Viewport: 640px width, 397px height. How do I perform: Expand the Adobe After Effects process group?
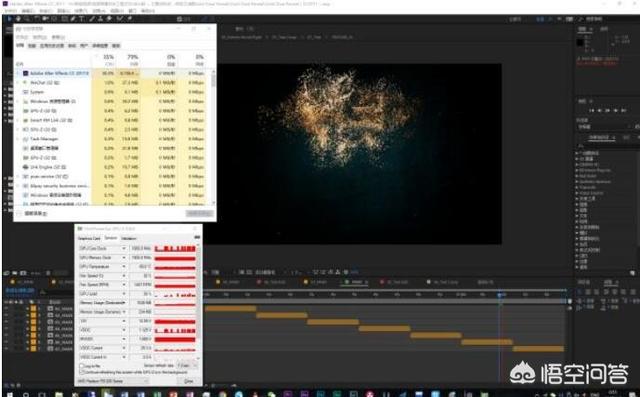(x=18, y=73)
